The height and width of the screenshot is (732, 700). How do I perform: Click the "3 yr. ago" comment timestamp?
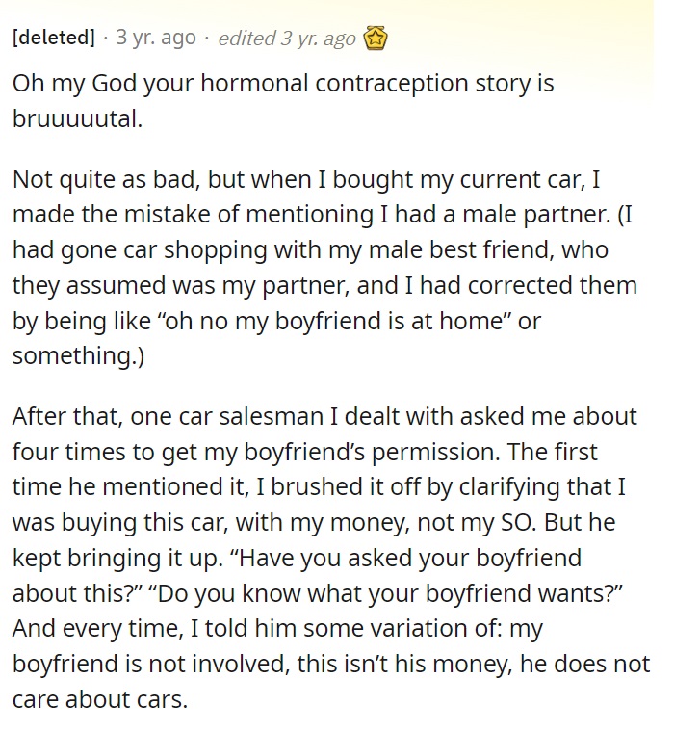click(x=156, y=38)
